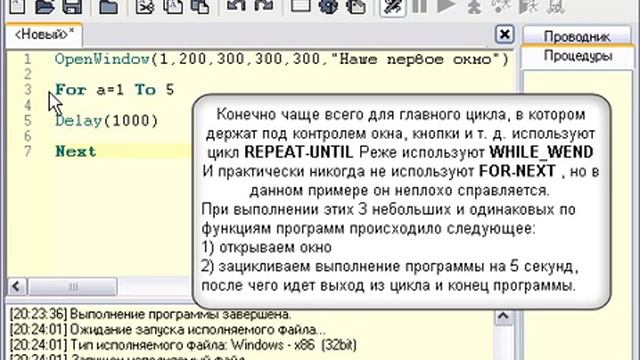Click the editor horizontal scrollbar thumb

[73, 287]
